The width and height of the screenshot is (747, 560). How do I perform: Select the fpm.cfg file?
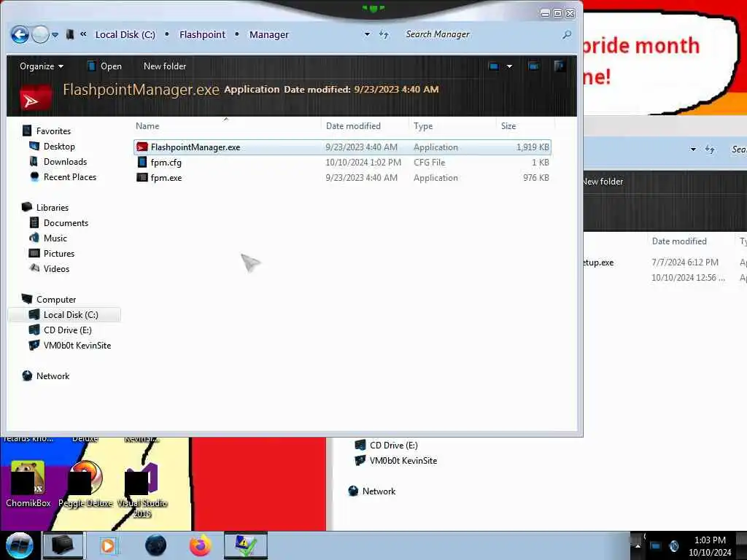[343, 163]
